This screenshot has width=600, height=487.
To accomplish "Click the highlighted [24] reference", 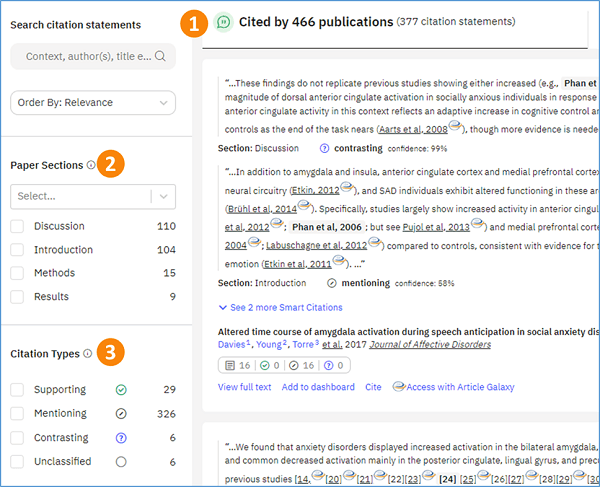I will pyautogui.click(x=447, y=479).
